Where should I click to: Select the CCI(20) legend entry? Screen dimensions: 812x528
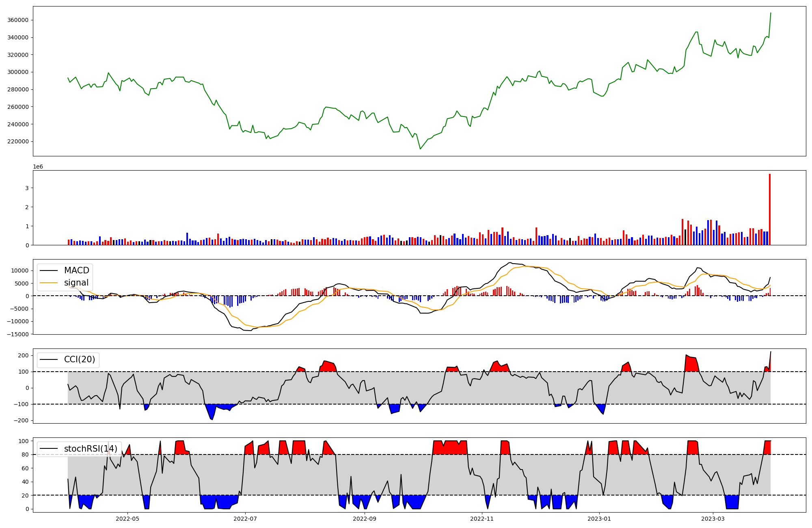click(x=80, y=359)
